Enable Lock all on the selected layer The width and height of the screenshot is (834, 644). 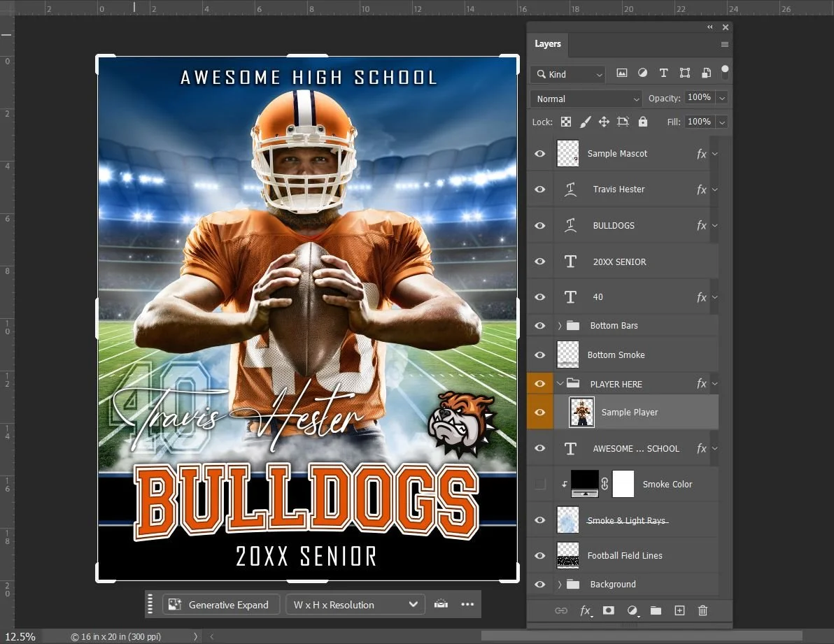click(x=643, y=122)
